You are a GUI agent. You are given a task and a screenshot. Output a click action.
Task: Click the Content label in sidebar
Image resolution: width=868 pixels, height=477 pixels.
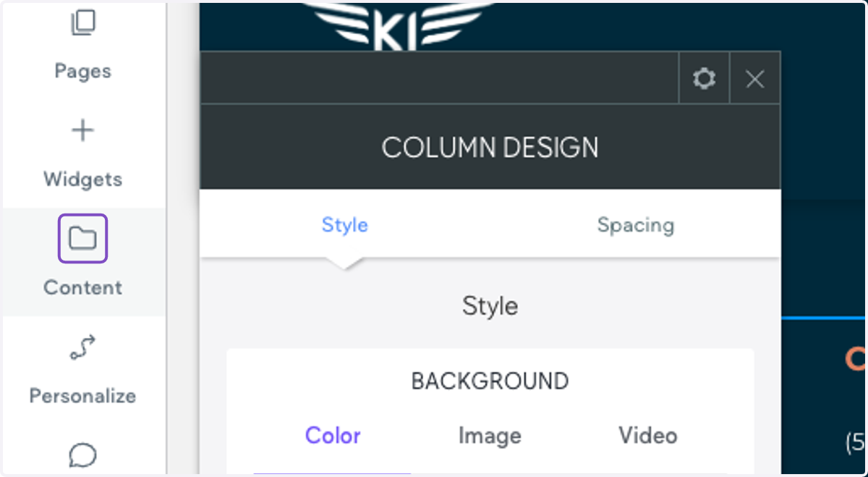click(82, 287)
